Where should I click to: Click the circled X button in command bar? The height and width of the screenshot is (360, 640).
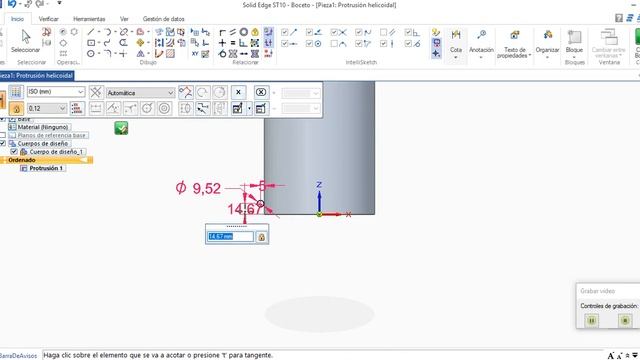261,92
